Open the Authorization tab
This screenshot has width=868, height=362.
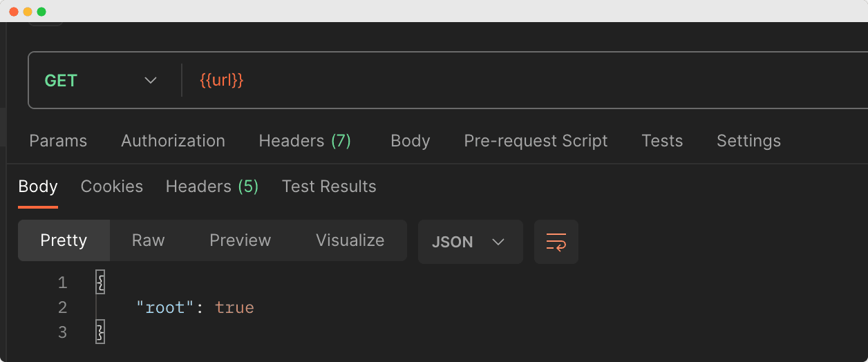click(173, 141)
